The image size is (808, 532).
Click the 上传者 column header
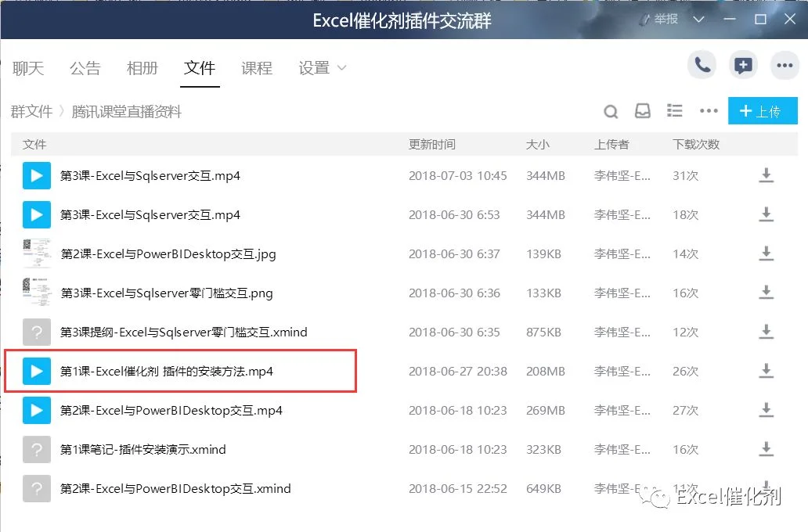pyautogui.click(x=611, y=144)
